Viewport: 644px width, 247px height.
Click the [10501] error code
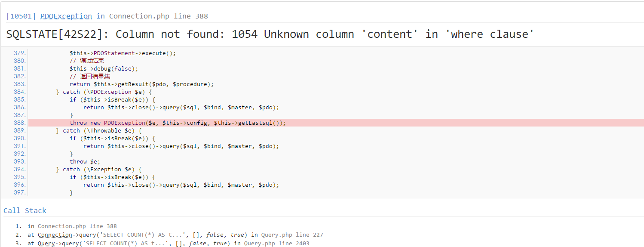(21, 16)
